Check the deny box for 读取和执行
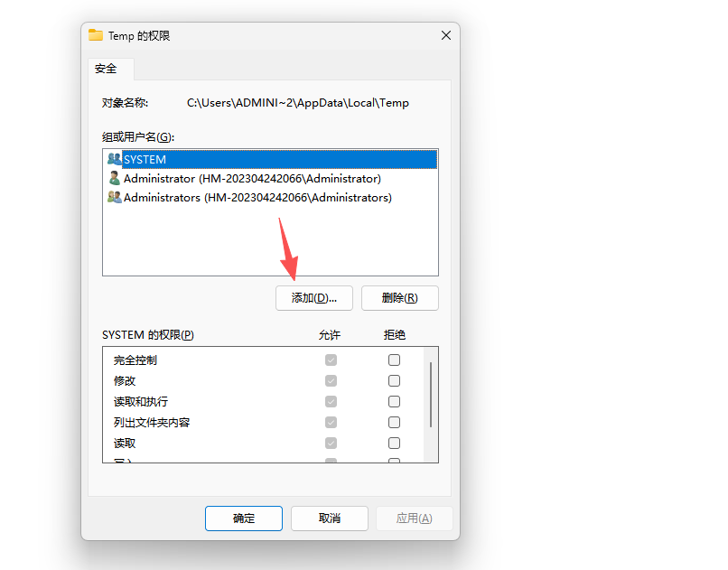The height and width of the screenshot is (570, 728). [394, 401]
